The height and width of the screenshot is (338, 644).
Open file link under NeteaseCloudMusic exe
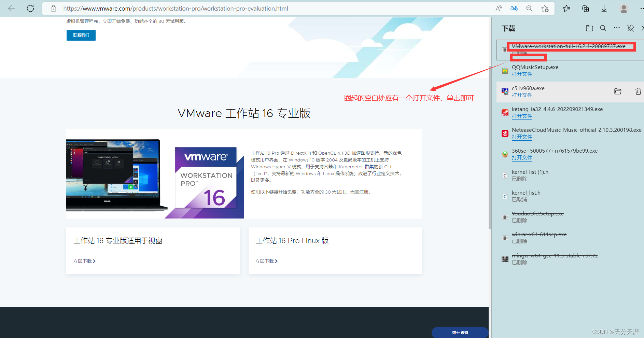(522, 137)
